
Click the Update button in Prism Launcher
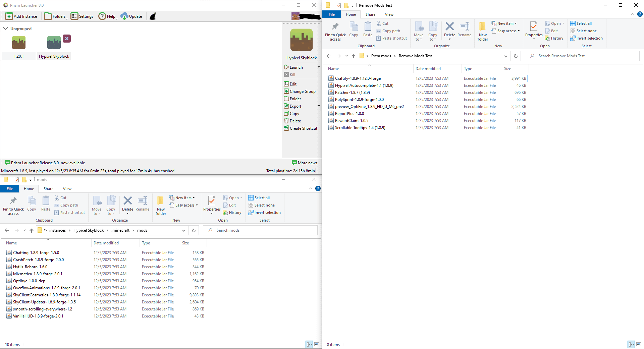131,16
